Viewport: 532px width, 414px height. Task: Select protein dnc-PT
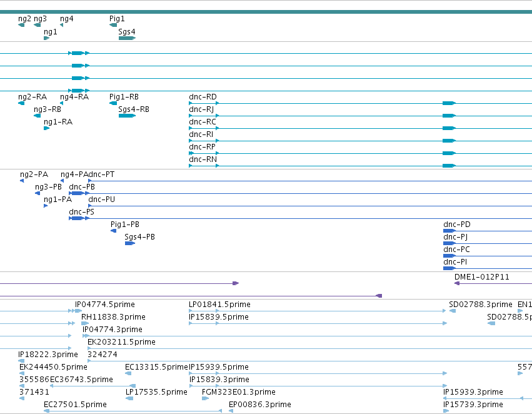point(101,174)
